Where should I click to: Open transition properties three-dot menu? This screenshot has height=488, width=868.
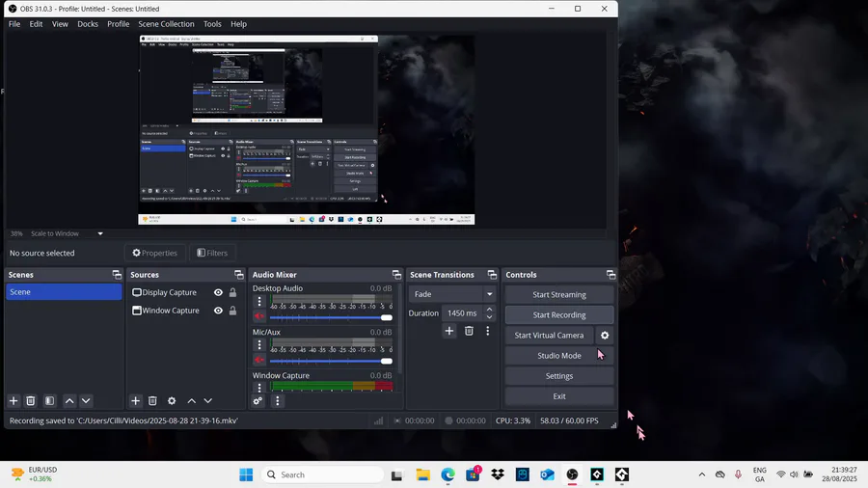tap(488, 331)
